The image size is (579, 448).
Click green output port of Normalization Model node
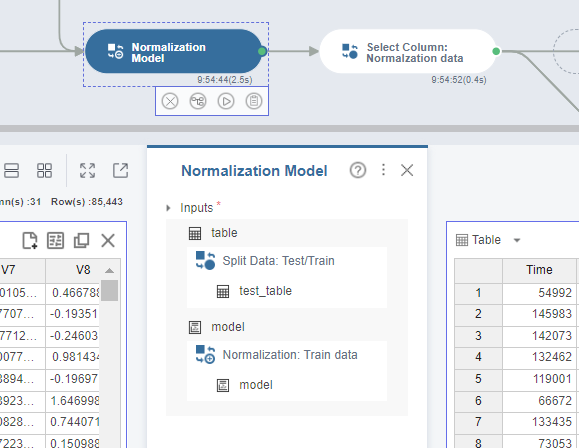click(262, 51)
